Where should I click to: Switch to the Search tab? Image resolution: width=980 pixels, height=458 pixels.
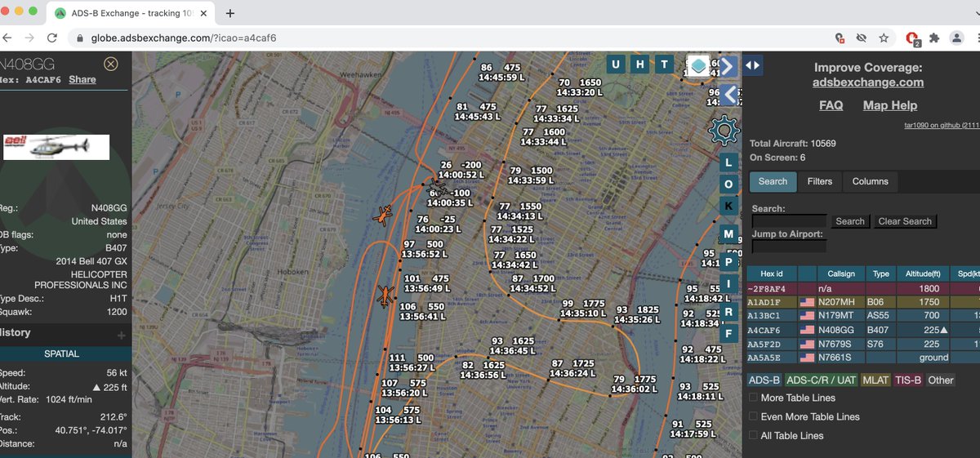773,181
